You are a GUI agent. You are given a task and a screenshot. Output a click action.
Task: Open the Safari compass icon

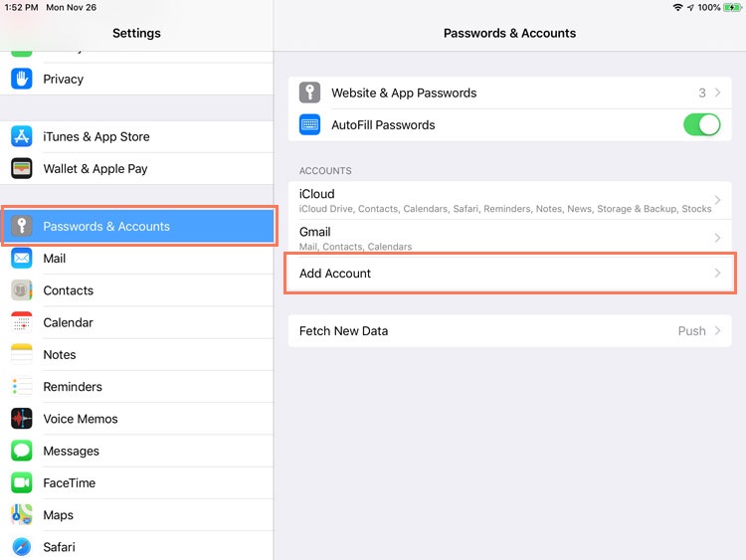tap(22, 547)
